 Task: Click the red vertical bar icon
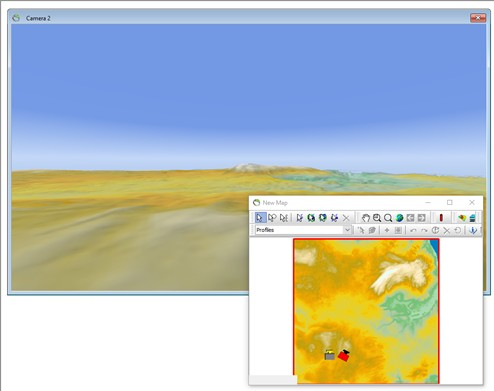coord(441,218)
